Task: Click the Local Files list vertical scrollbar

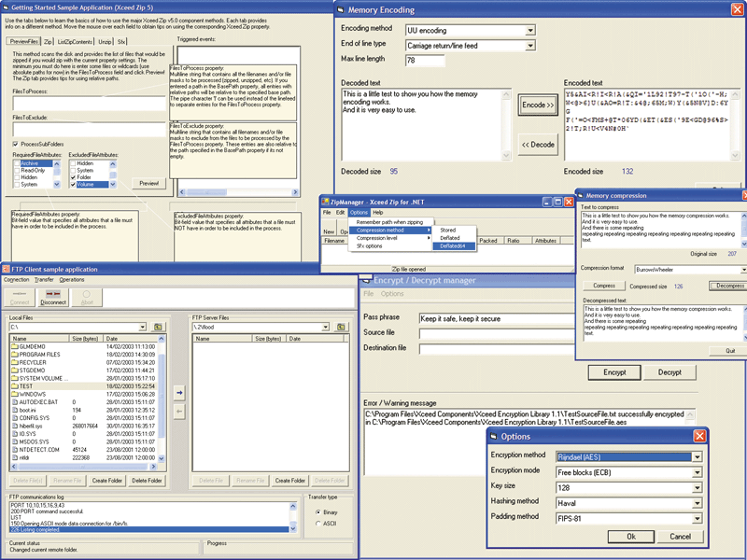Action: pos(162,399)
